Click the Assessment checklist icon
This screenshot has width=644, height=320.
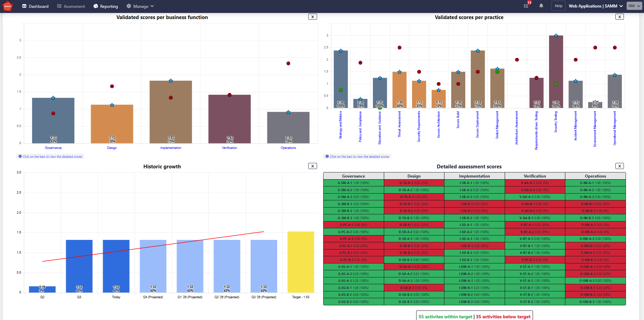[x=59, y=6]
